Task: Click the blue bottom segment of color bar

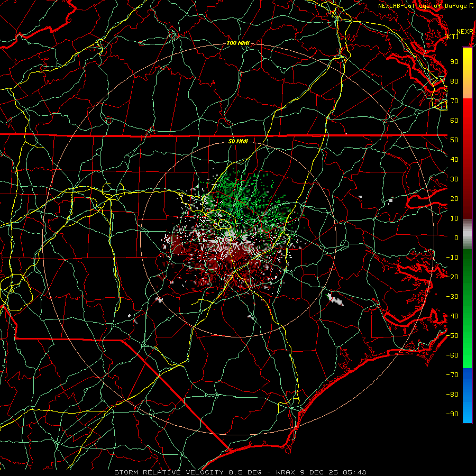Action: pos(467,396)
